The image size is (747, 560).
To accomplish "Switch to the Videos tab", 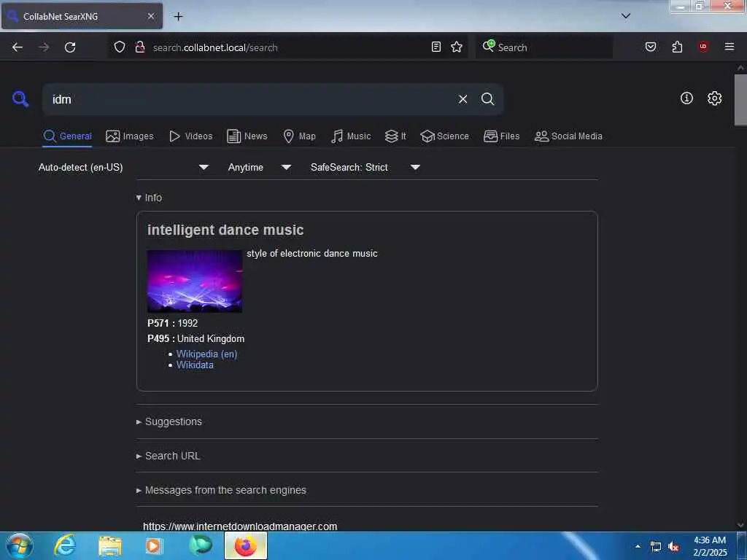I will pos(191,136).
